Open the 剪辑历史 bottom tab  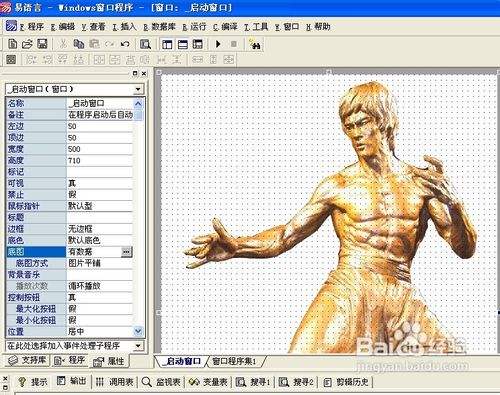click(347, 382)
